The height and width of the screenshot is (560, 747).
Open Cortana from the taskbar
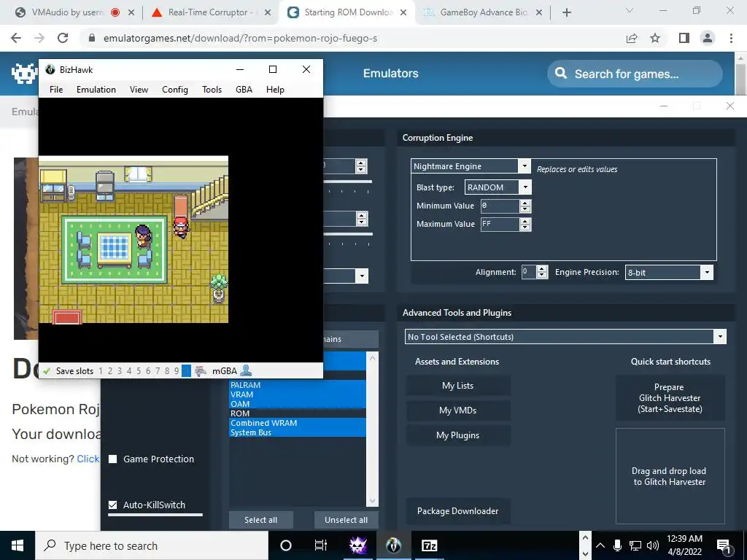tap(286, 545)
